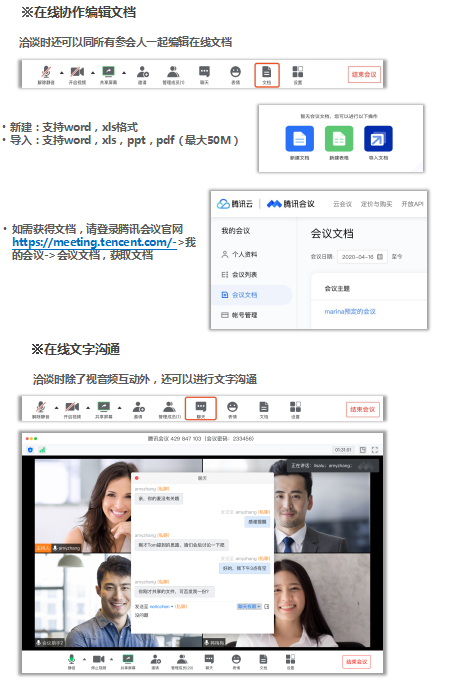Image resolution: width=468 pixels, height=684 pixels.
Task: Click the blue 新建文档 new document icon
Action: tap(300, 139)
